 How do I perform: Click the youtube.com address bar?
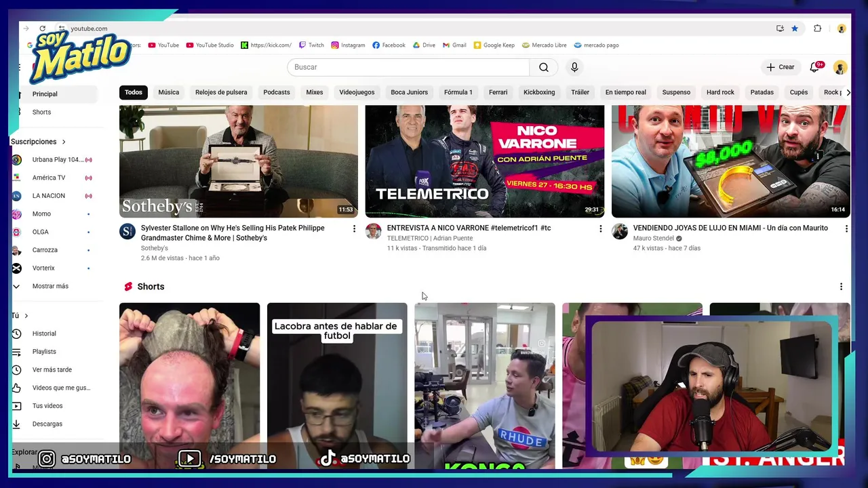pyautogui.click(x=89, y=28)
